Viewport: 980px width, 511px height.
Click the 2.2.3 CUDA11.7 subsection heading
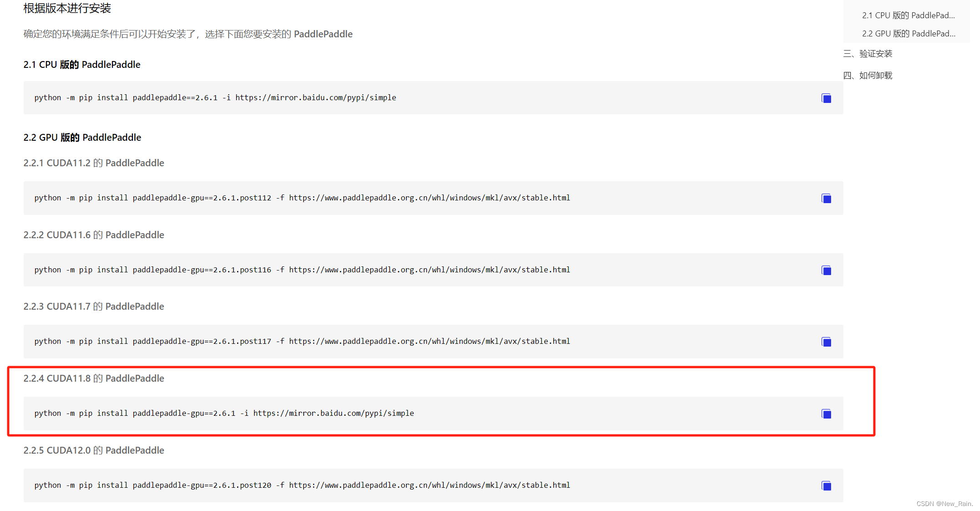(94, 307)
